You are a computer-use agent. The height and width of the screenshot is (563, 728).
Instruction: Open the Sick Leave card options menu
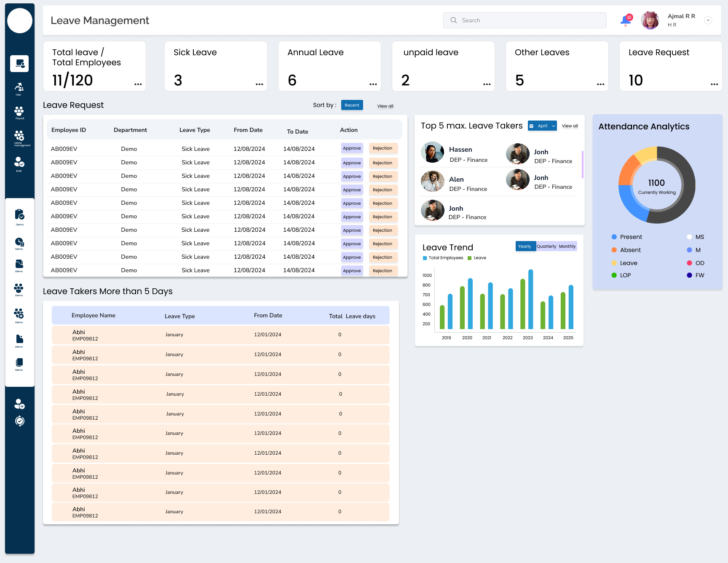click(260, 84)
